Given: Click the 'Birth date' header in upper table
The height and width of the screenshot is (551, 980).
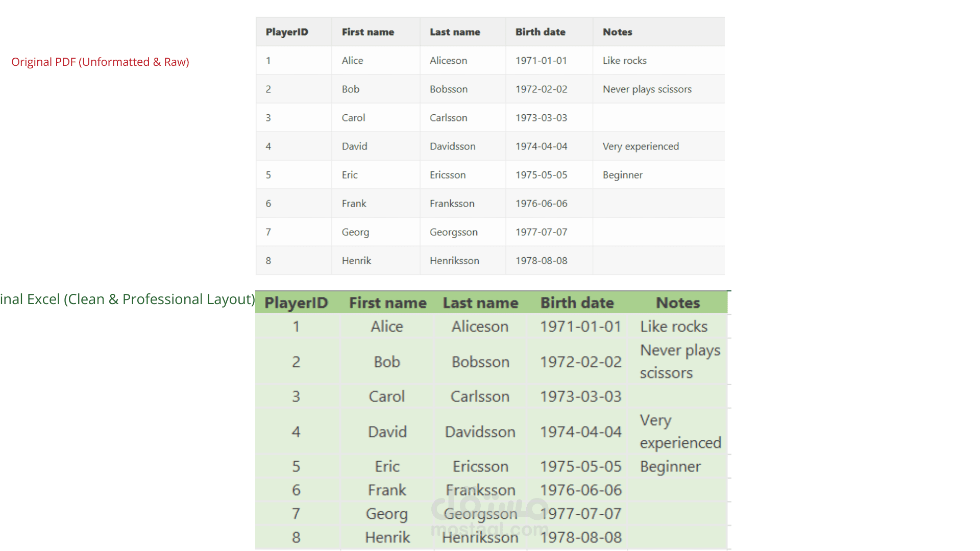Looking at the screenshot, I should point(540,32).
